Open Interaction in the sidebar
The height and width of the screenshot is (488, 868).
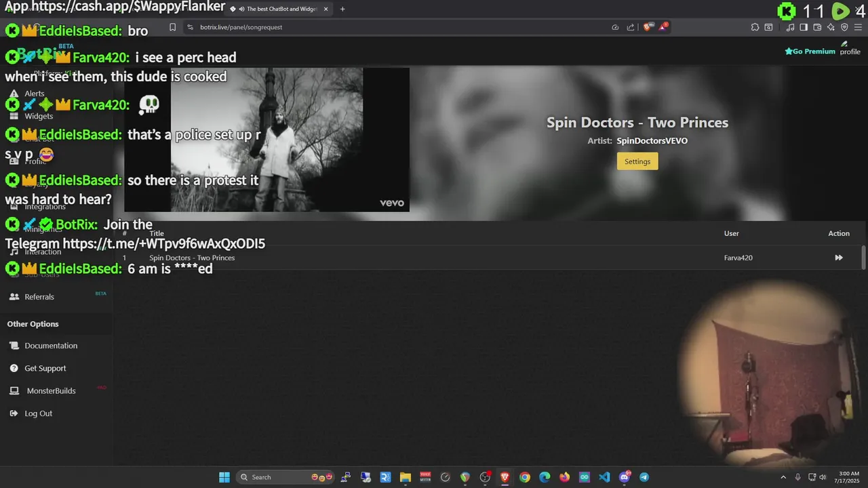(43, 251)
